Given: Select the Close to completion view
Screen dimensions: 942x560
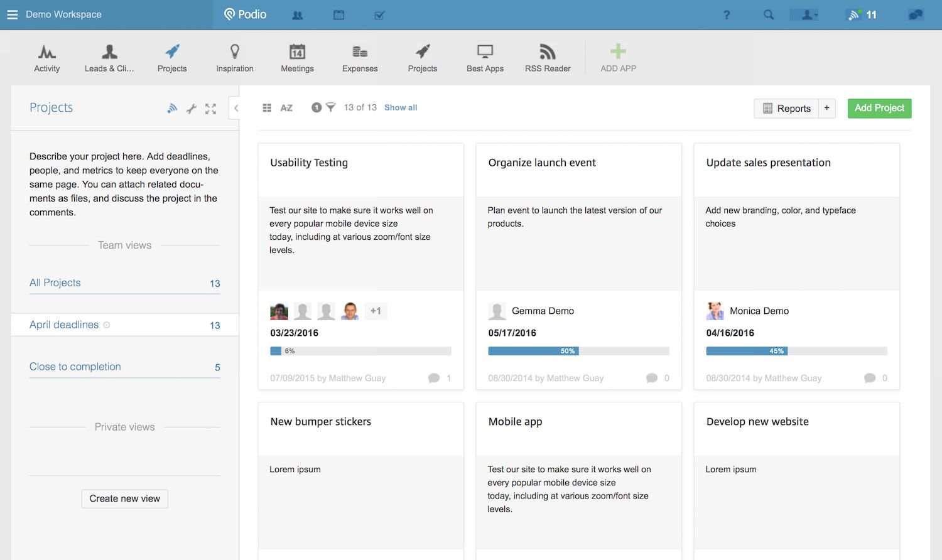Looking at the screenshot, I should pos(75,367).
